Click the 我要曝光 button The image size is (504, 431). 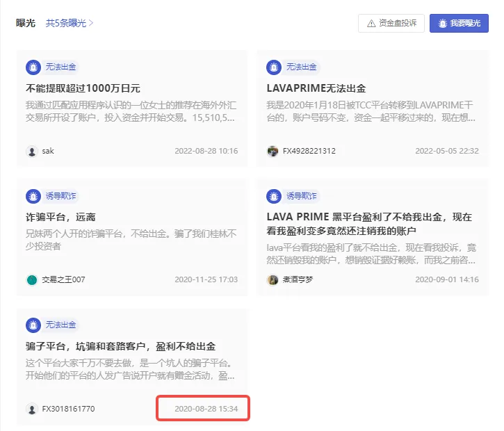[459, 23]
